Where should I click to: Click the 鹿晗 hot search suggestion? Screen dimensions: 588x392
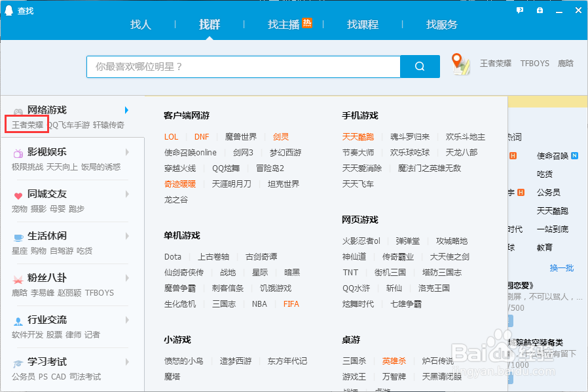tap(566, 64)
